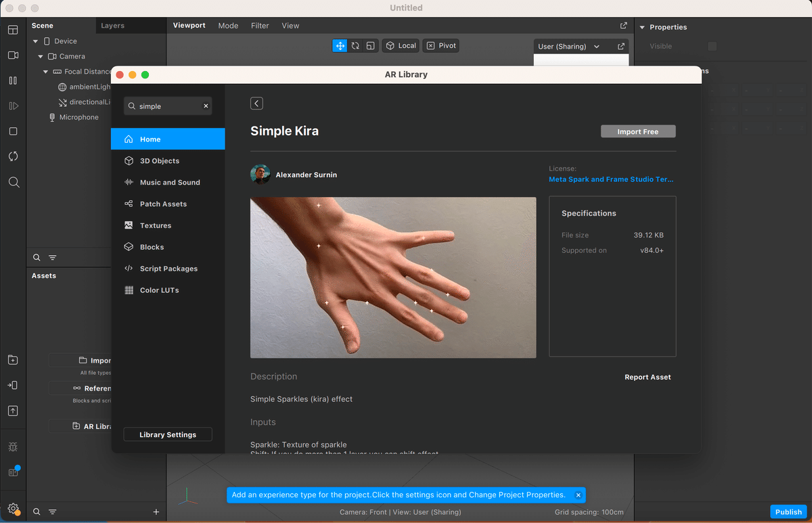Pop out the User (Sharing) preview window

621,47
